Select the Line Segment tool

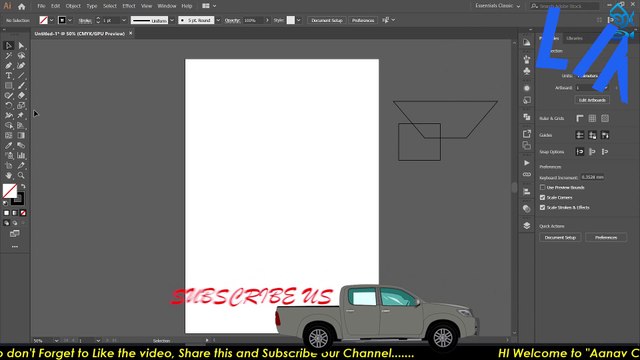(x=21, y=76)
